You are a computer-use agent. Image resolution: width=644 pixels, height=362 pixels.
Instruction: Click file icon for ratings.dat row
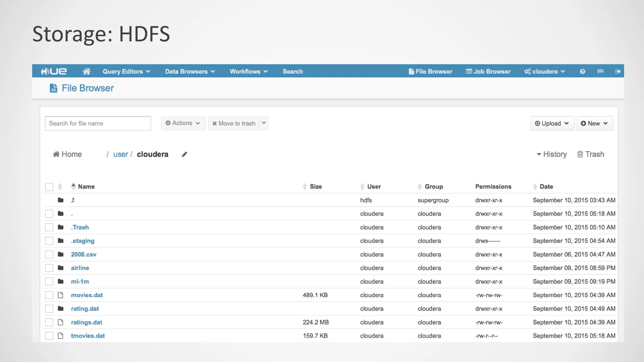pyautogui.click(x=61, y=322)
